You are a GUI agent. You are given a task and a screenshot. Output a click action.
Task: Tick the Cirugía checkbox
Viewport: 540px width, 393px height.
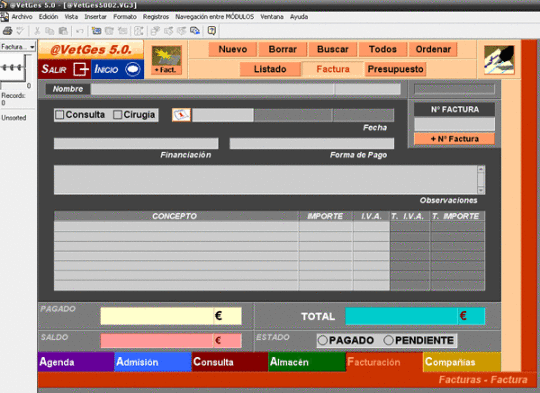[117, 115]
